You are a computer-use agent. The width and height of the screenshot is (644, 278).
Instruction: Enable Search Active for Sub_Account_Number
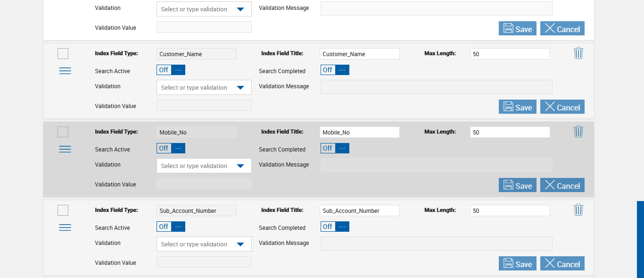coord(171,227)
